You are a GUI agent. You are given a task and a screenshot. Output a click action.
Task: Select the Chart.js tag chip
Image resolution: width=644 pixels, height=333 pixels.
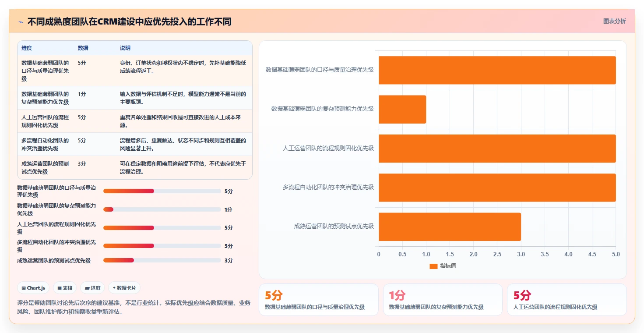(33, 288)
